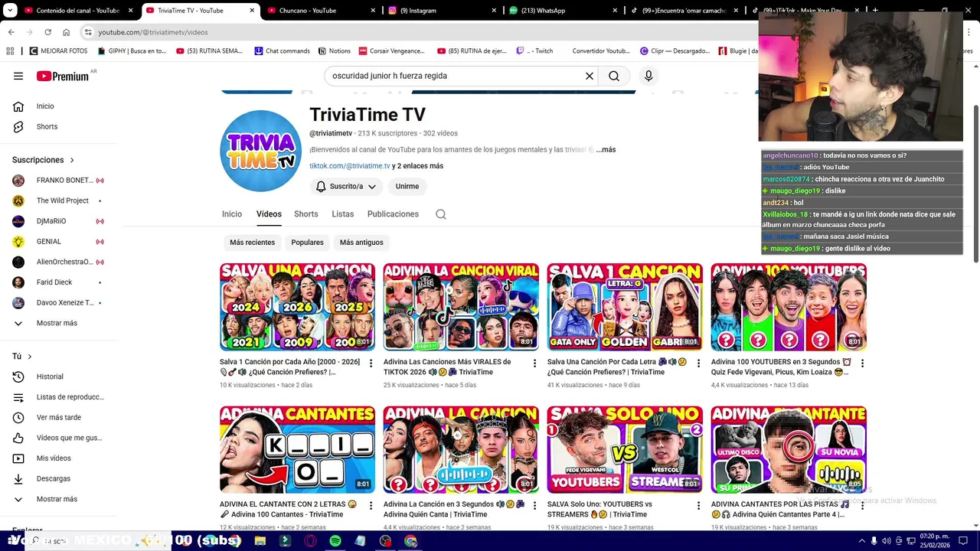Click the Unirme membership button
980x551 pixels.
click(407, 187)
